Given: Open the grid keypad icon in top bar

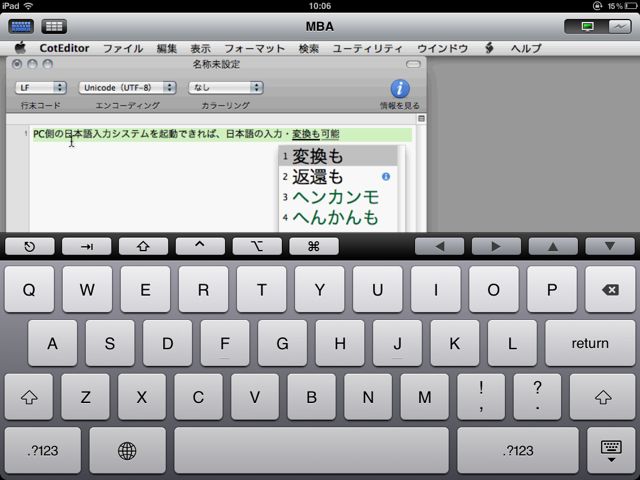Looking at the screenshot, I should 54,27.
